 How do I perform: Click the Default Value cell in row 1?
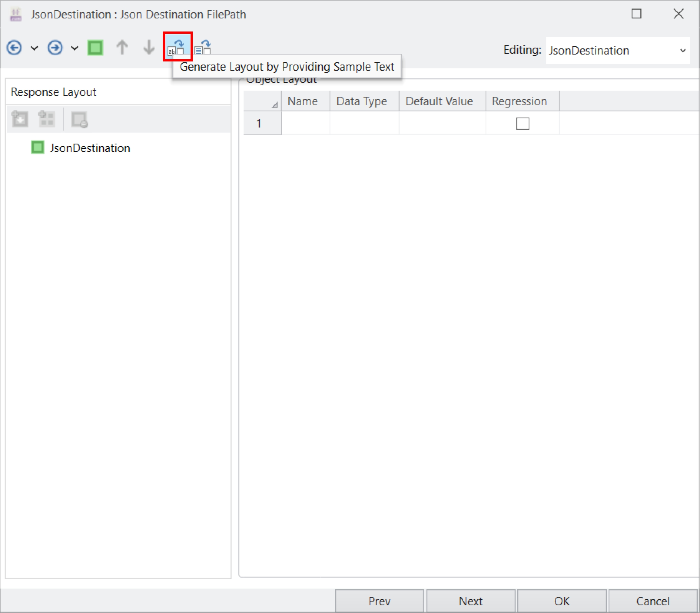pyautogui.click(x=443, y=123)
